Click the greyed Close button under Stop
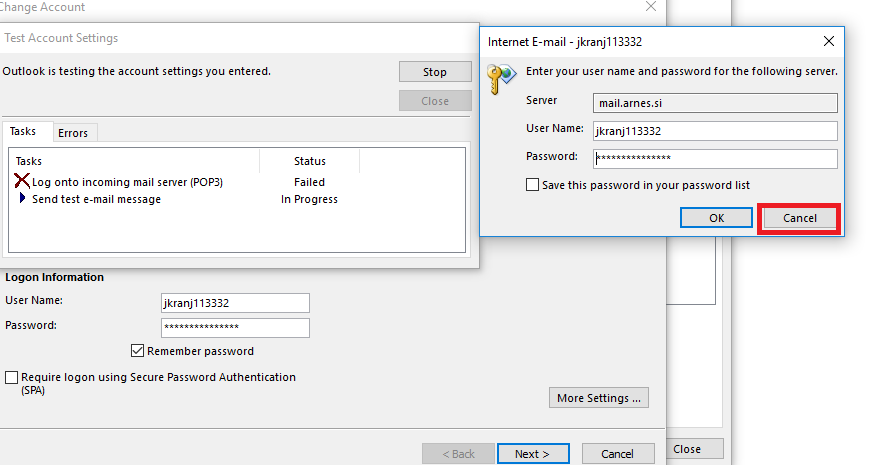This screenshot has height=465, width=887. 435,101
